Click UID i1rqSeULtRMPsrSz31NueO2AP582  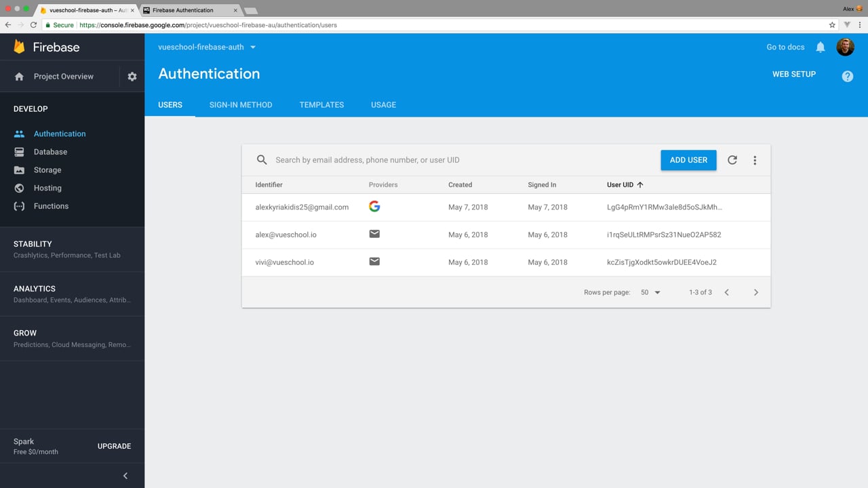[x=664, y=235]
